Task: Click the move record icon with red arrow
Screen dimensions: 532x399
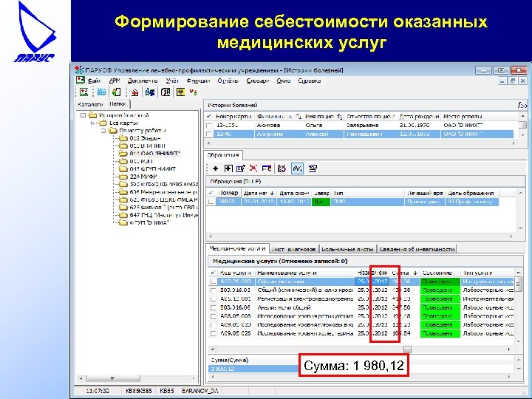Action: [267, 168]
